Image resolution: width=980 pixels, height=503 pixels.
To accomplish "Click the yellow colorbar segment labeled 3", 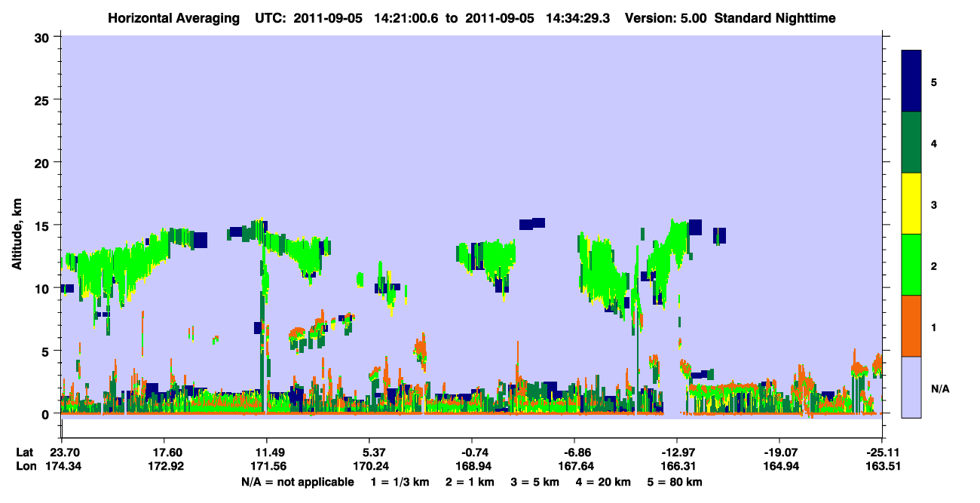I will pos(912,204).
